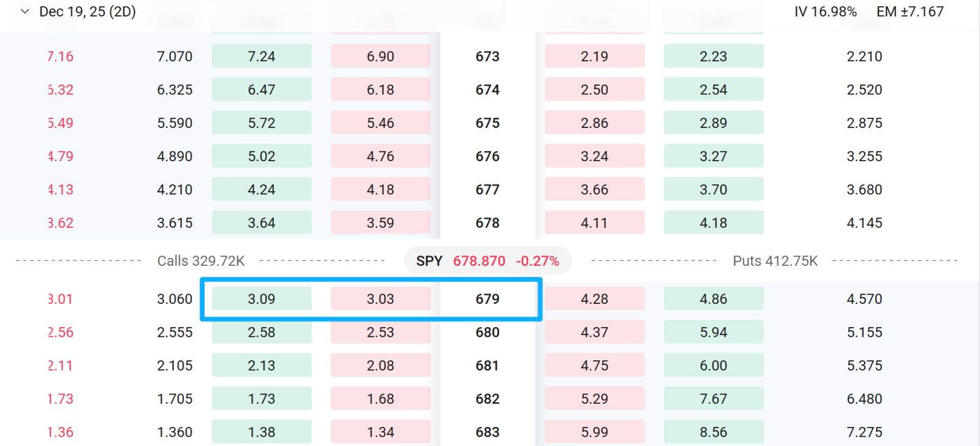Select the 676 put ask 3.27
Screen dimensions: 980x446
714,156
